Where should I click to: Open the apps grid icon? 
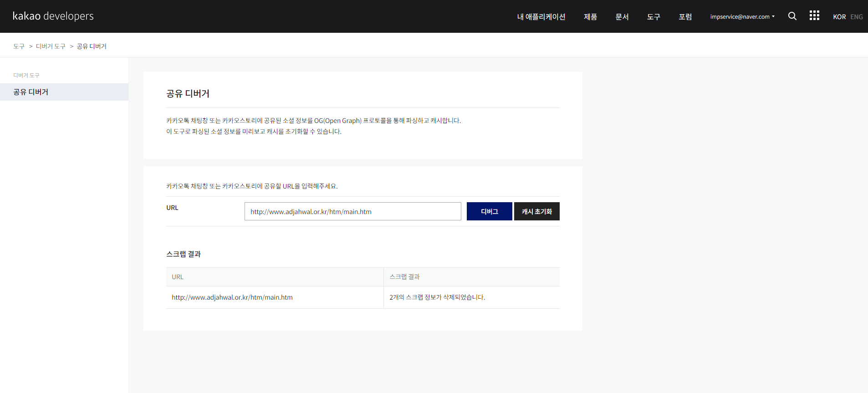click(814, 15)
